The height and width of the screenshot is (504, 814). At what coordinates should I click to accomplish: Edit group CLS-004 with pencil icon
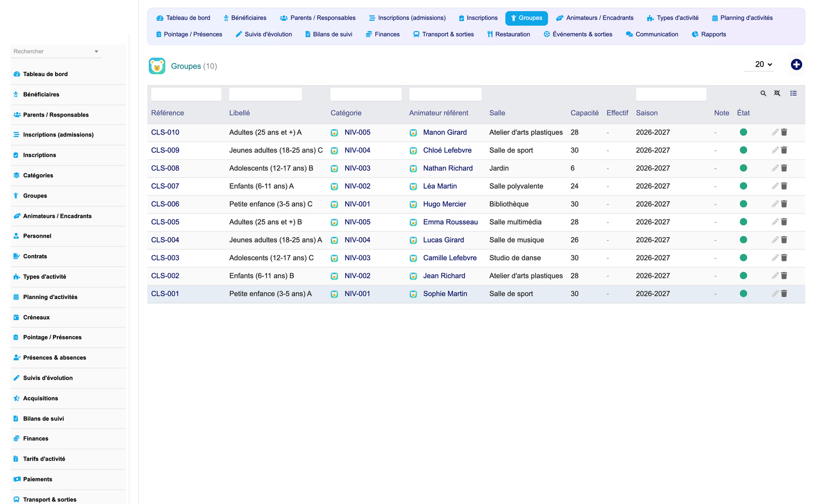(x=775, y=240)
